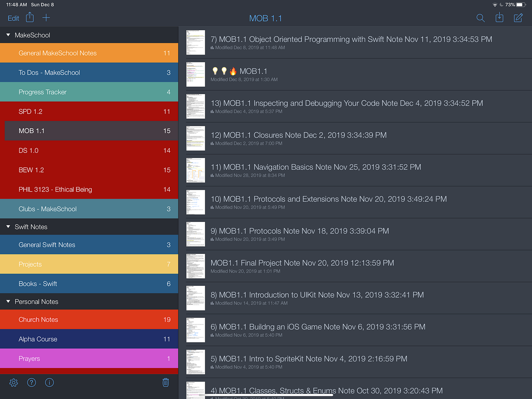Viewport: 532px width, 399px height.
Task: Open help question mark icon
Action: tap(31, 383)
